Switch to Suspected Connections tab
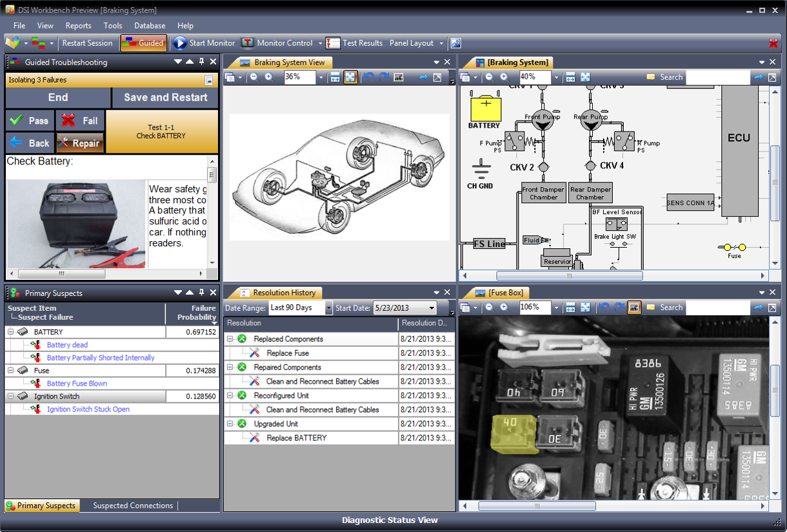 (133, 506)
